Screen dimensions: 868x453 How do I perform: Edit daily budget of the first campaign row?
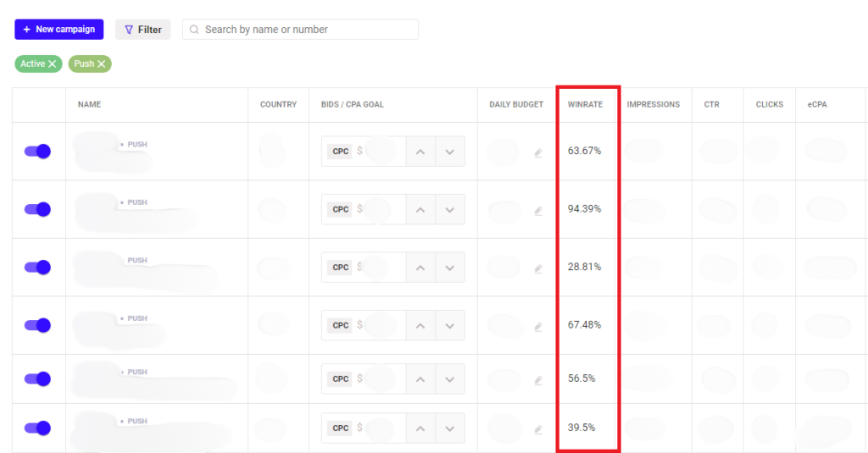538,153
